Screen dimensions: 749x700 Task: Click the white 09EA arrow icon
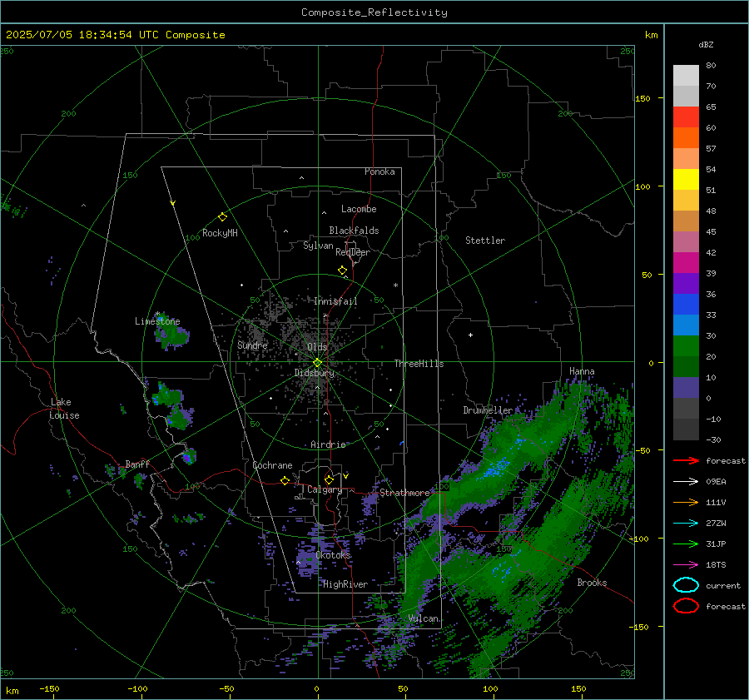coord(686,481)
